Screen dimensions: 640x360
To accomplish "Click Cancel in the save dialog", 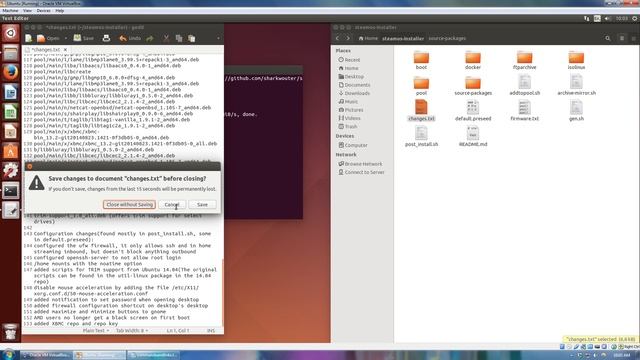I will [172, 204].
